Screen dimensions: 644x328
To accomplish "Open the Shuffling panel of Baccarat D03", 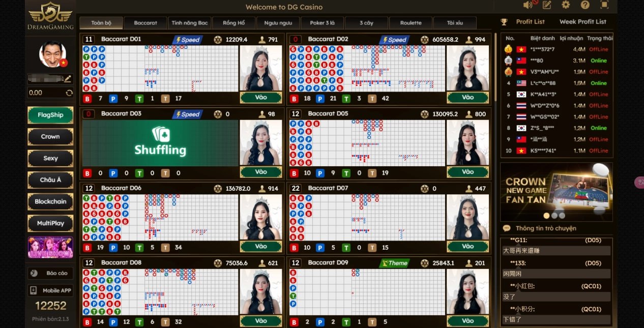I will tap(160, 143).
